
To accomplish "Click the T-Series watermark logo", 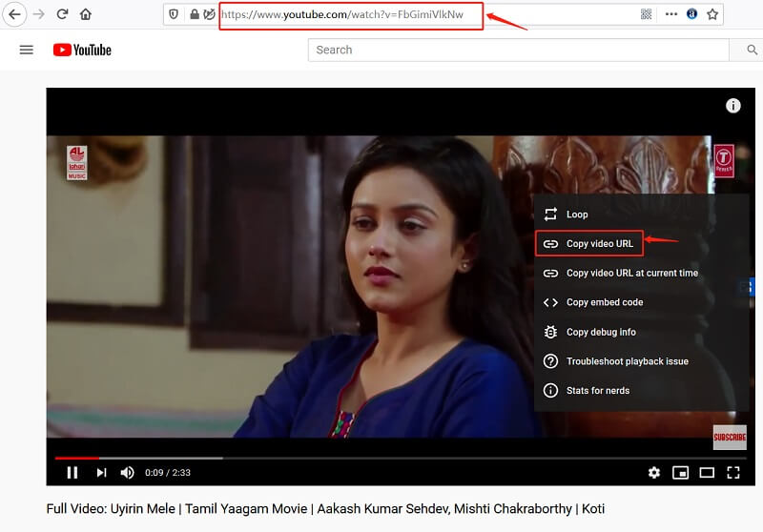I will [724, 161].
